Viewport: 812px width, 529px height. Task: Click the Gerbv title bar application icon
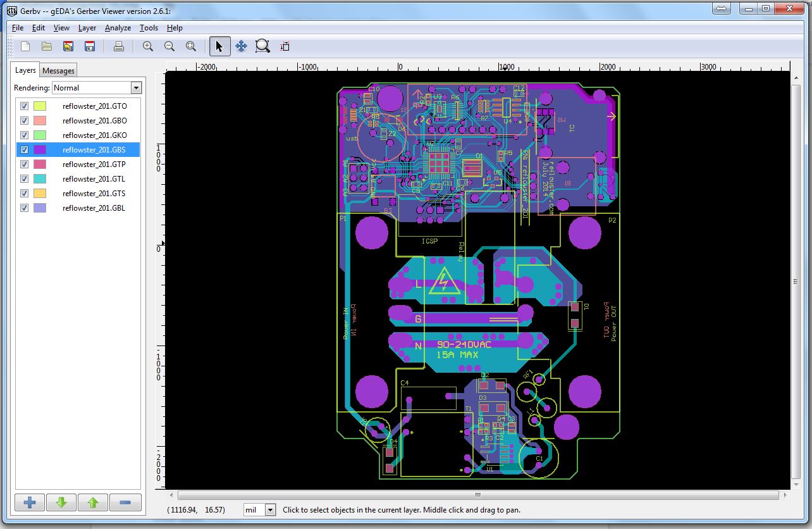pos(11,11)
